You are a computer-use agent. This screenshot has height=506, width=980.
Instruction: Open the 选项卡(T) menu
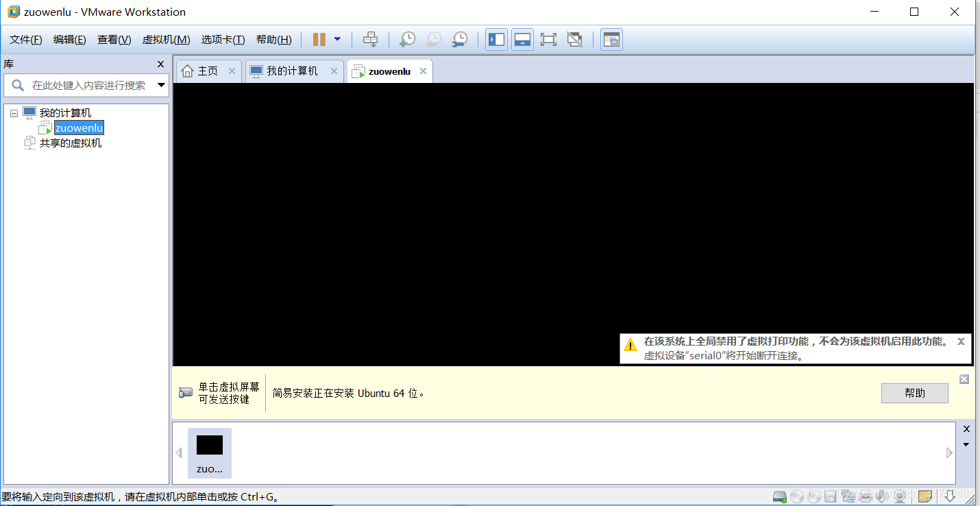(223, 40)
